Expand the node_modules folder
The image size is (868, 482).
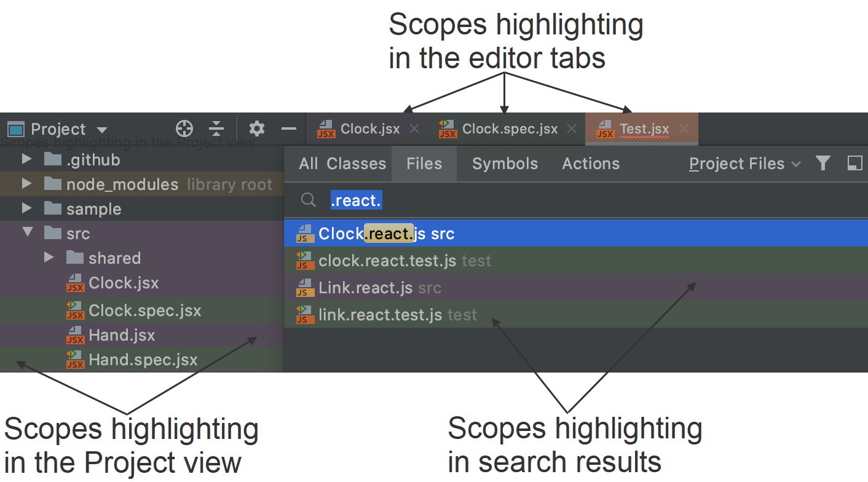click(25, 184)
